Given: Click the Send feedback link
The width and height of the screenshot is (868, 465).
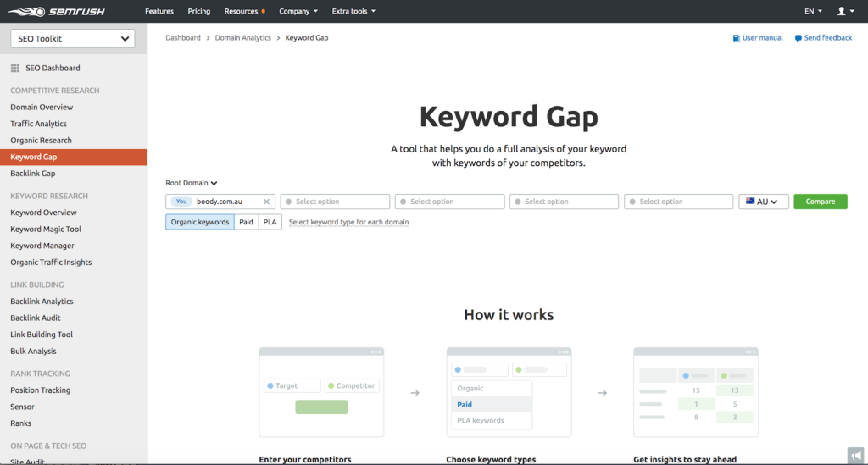Looking at the screenshot, I should (827, 38).
